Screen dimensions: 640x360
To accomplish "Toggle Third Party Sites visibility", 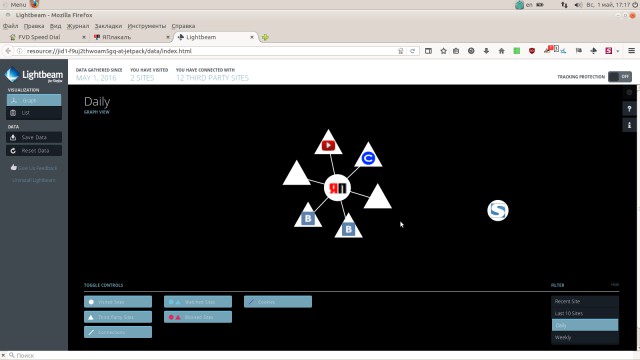I will [118, 317].
